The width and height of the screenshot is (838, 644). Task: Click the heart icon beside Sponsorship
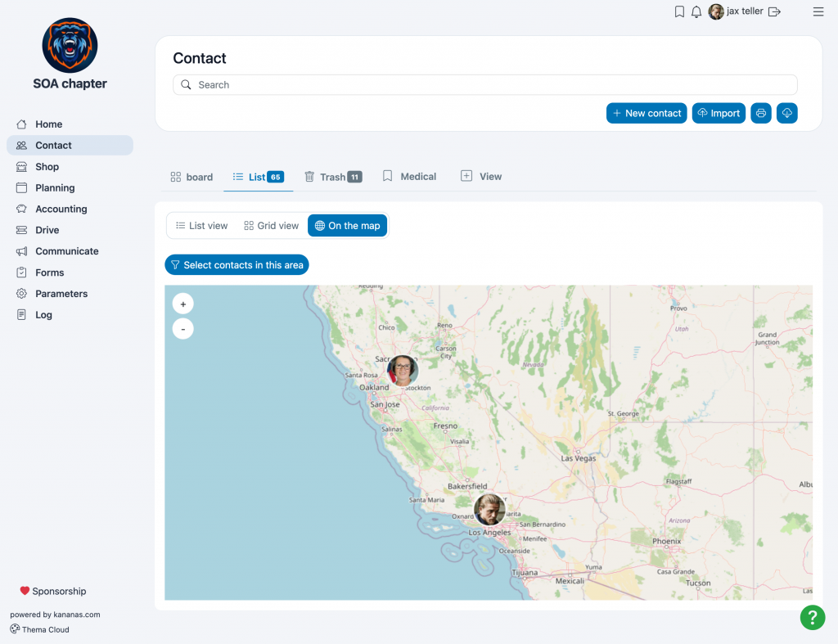pos(25,591)
